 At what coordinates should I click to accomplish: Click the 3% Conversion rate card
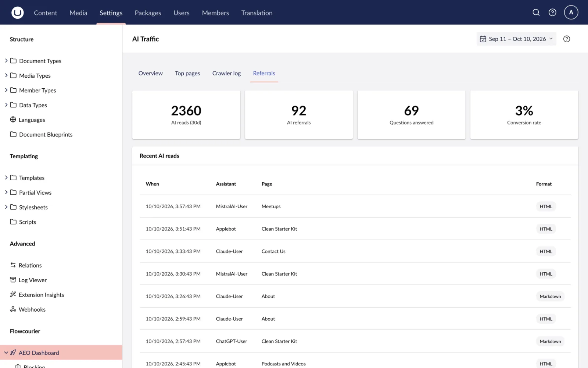click(524, 115)
